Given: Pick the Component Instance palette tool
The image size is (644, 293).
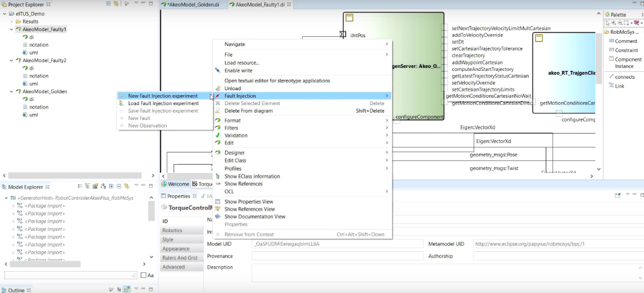Looking at the screenshot, I should point(628,62).
